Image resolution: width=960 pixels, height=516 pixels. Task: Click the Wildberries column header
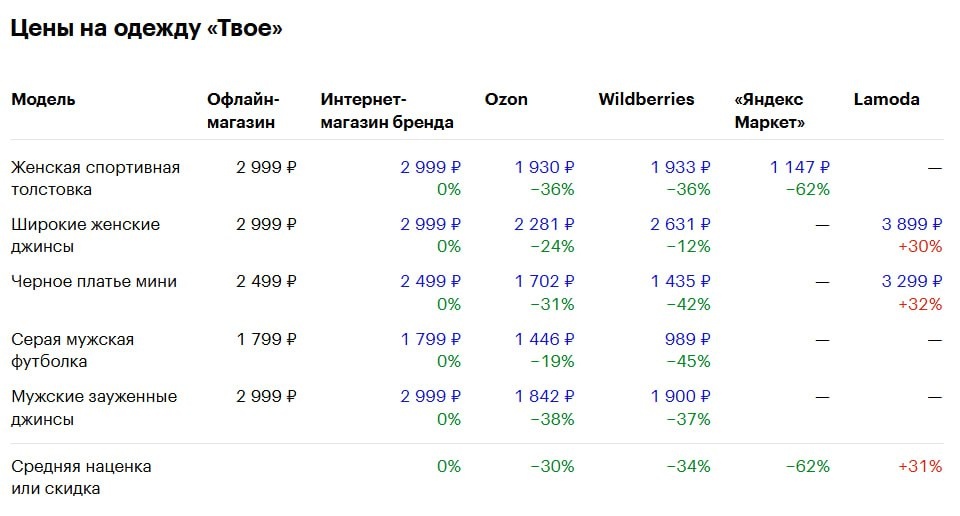point(646,100)
